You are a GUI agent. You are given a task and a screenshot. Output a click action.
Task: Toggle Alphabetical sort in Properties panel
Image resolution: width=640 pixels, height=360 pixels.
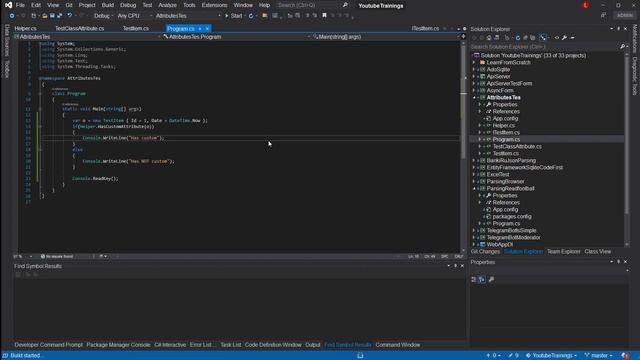tap(482, 279)
